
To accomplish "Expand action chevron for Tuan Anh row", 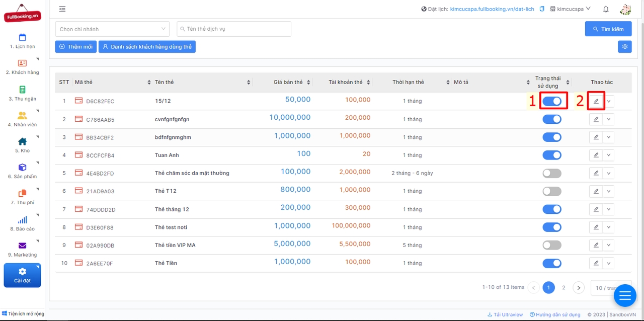I will pyautogui.click(x=609, y=155).
